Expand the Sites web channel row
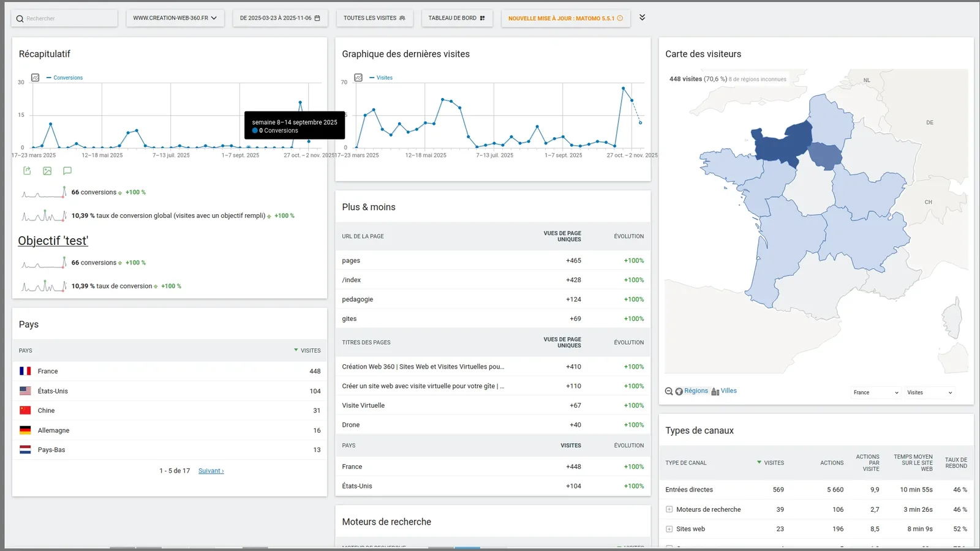Image resolution: width=980 pixels, height=551 pixels. tap(669, 529)
